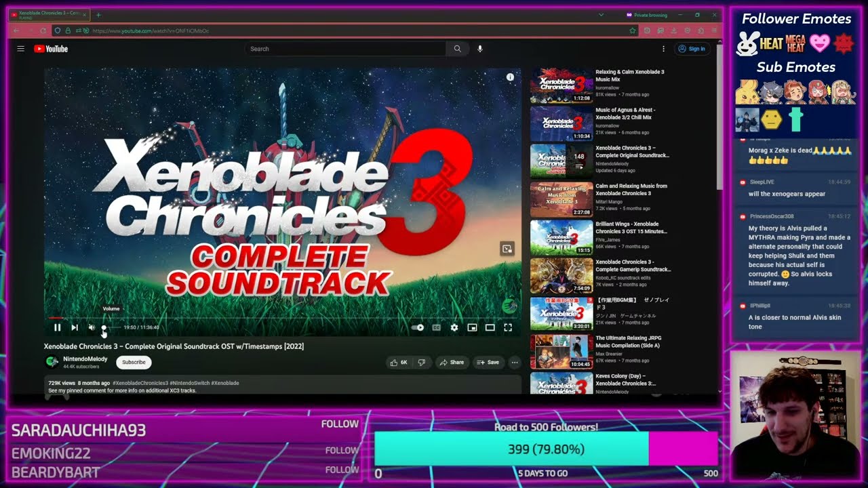Open the NintendoMelody channel avatar

click(x=52, y=362)
